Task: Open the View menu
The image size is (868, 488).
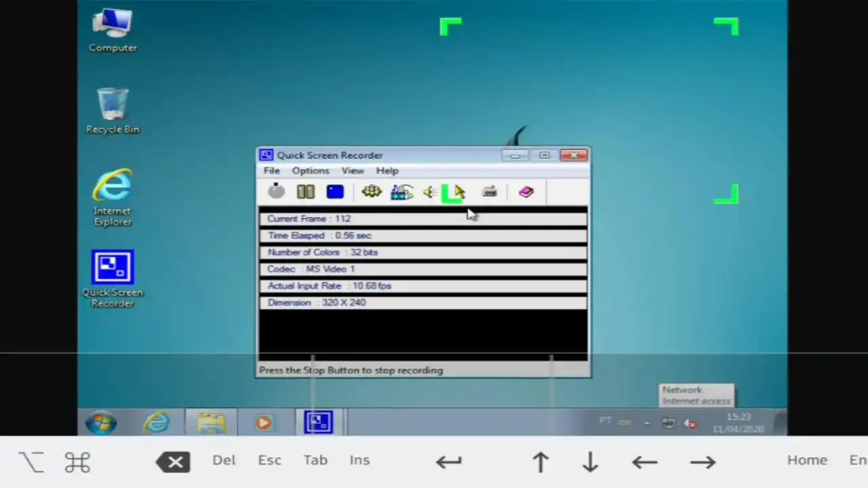Action: (353, 171)
